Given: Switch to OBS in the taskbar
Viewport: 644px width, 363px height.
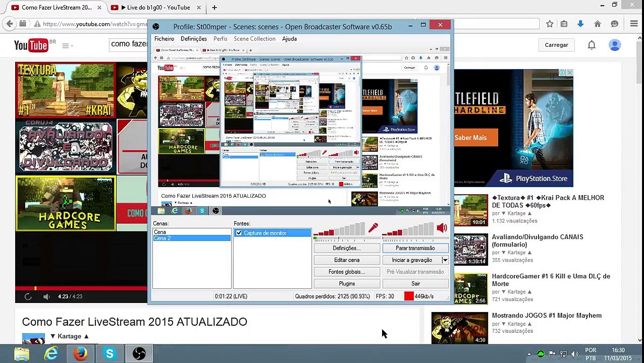Looking at the screenshot, I should (x=139, y=354).
